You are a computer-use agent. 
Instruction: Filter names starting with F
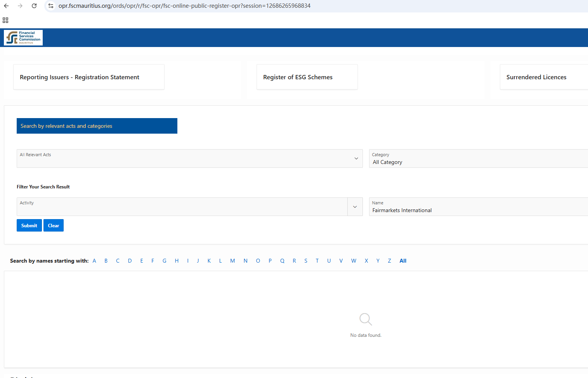(x=153, y=261)
